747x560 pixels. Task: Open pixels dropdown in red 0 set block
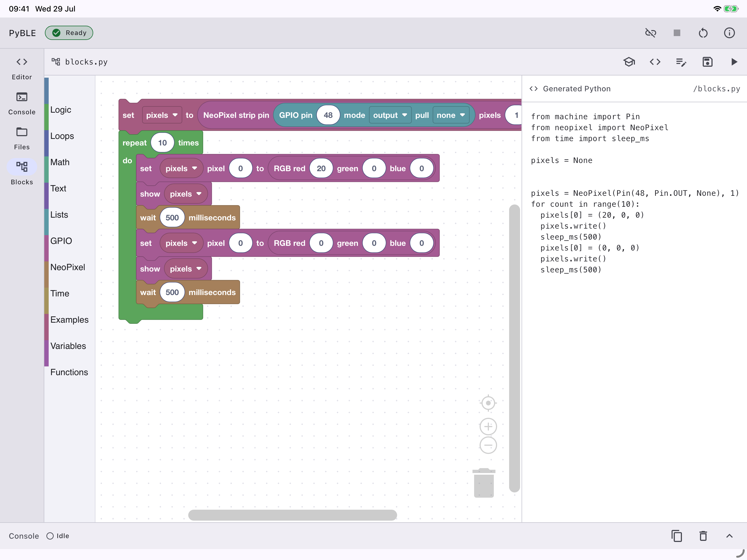coord(181,243)
